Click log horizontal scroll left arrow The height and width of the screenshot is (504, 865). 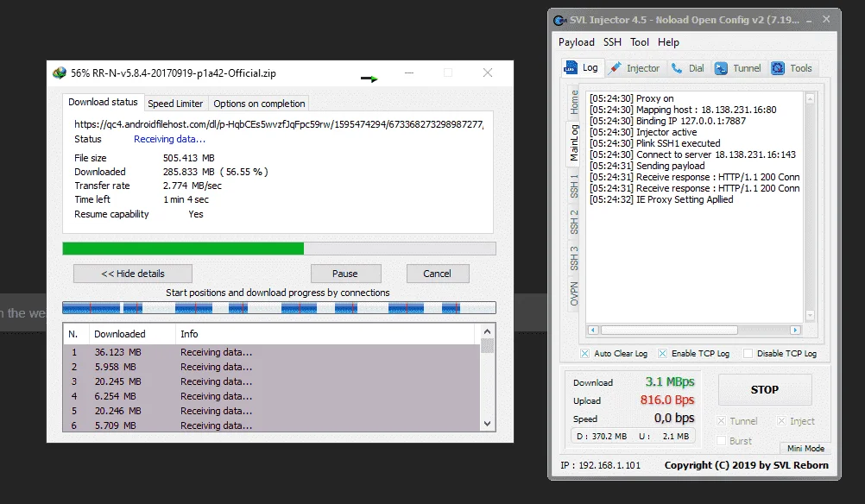(x=593, y=330)
